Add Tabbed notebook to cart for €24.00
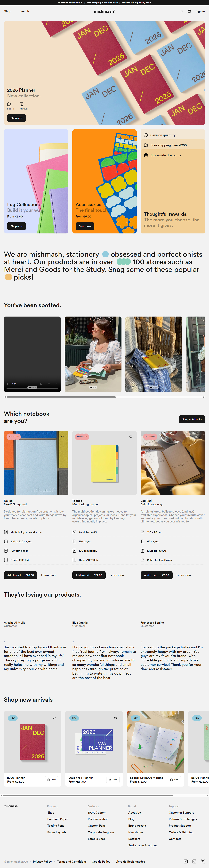 click(x=89, y=575)
